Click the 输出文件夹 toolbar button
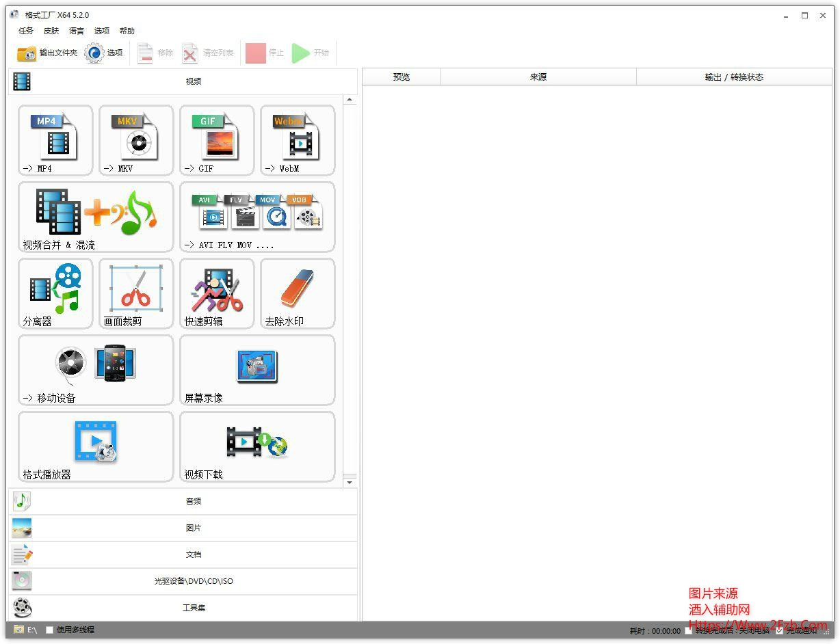The width and height of the screenshot is (840, 644). coord(47,53)
